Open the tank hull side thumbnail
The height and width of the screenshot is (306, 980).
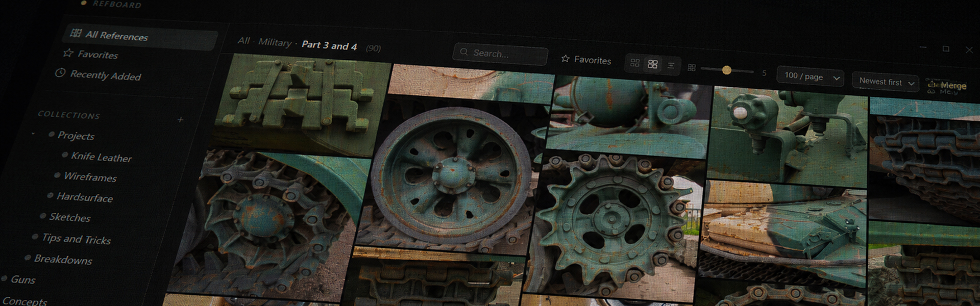783,235
